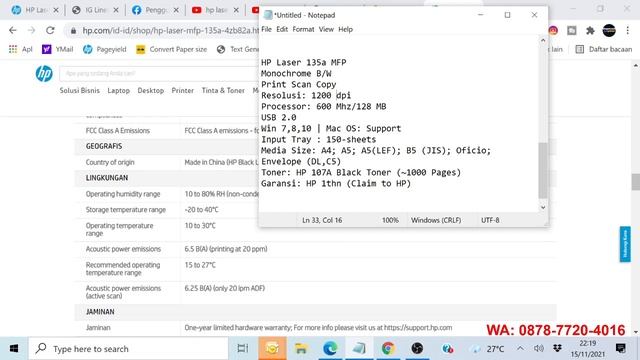Viewport: 640px width, 360px height.
Task: Open the Notepad Edit menu
Action: (282, 29)
